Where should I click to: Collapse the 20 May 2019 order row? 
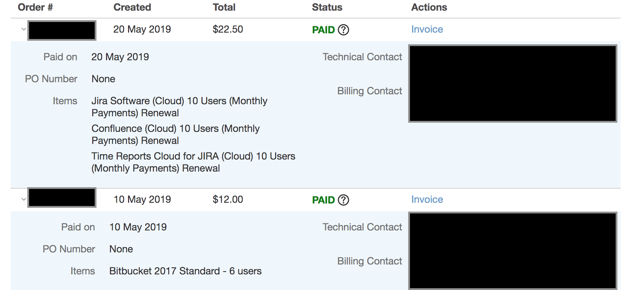(x=23, y=29)
